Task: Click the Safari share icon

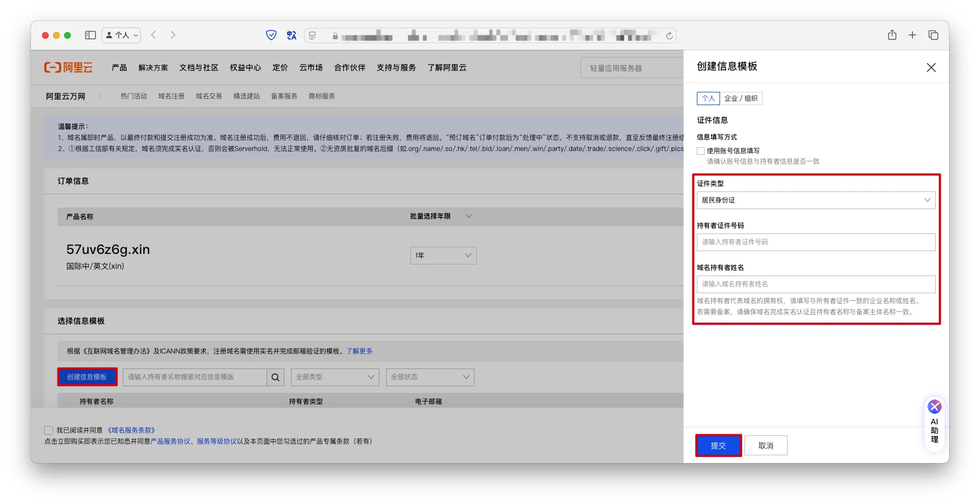Action: click(x=892, y=35)
